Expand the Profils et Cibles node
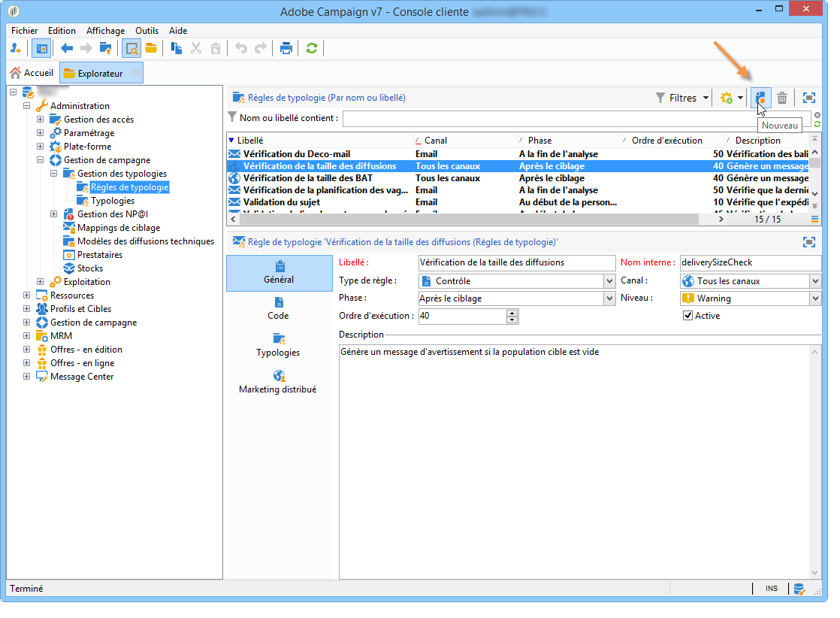The image size is (840, 618). 27,309
